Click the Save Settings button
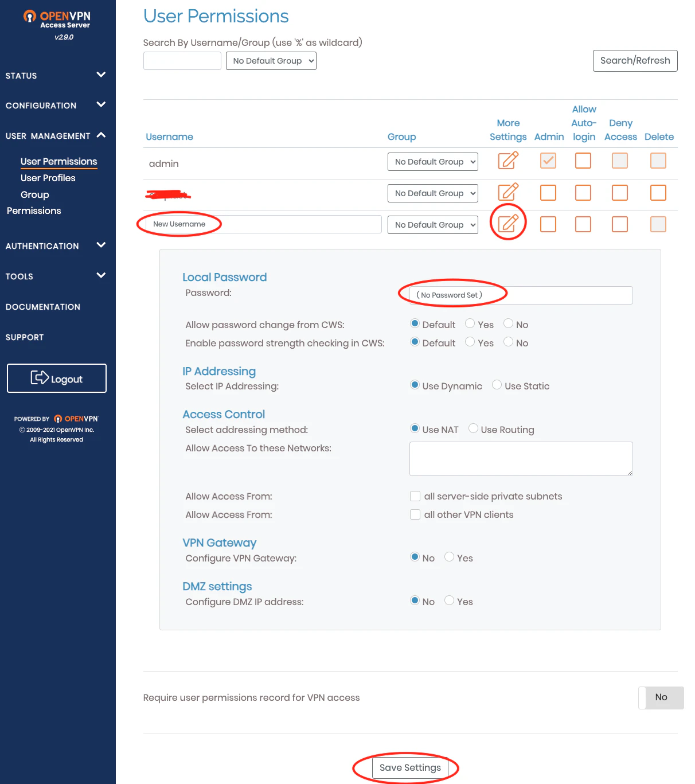Screen dimensions: 695x784 coord(411,768)
